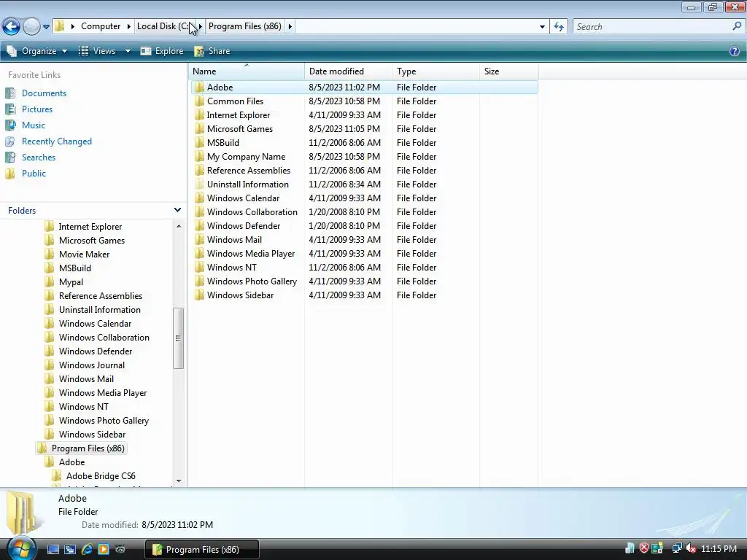Go back with the Back arrow button

(x=12, y=26)
